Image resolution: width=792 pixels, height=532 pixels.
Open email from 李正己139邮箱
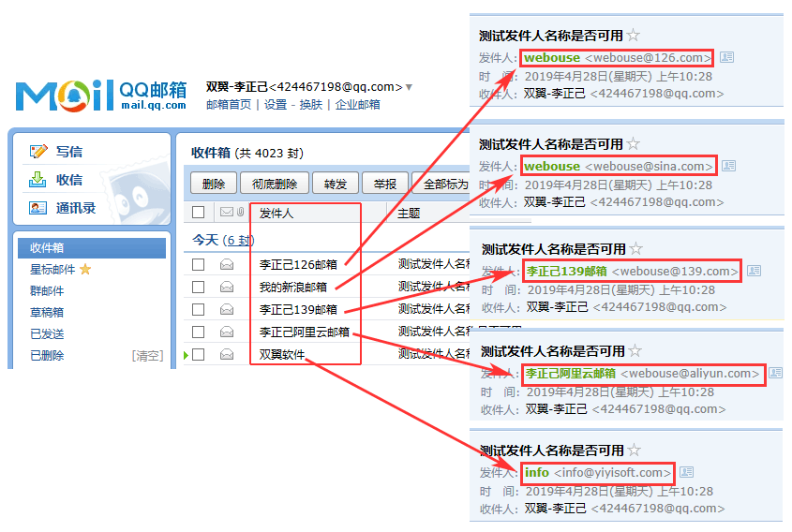[298, 309]
